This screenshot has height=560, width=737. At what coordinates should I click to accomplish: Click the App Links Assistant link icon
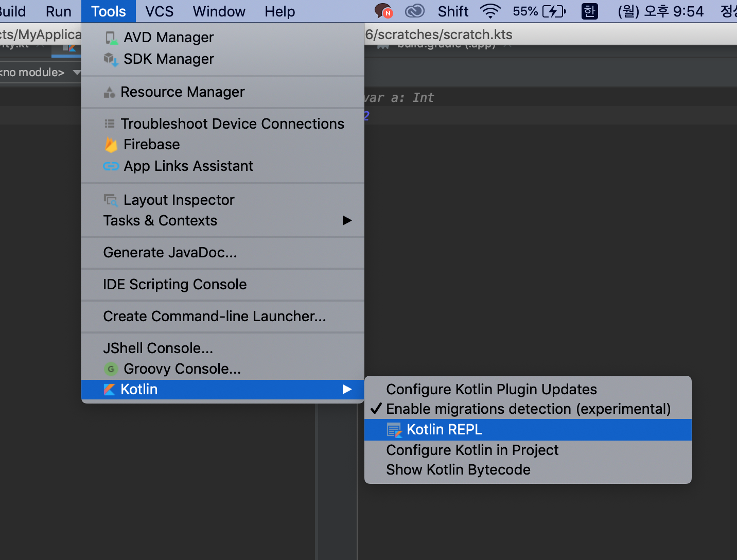click(x=111, y=166)
